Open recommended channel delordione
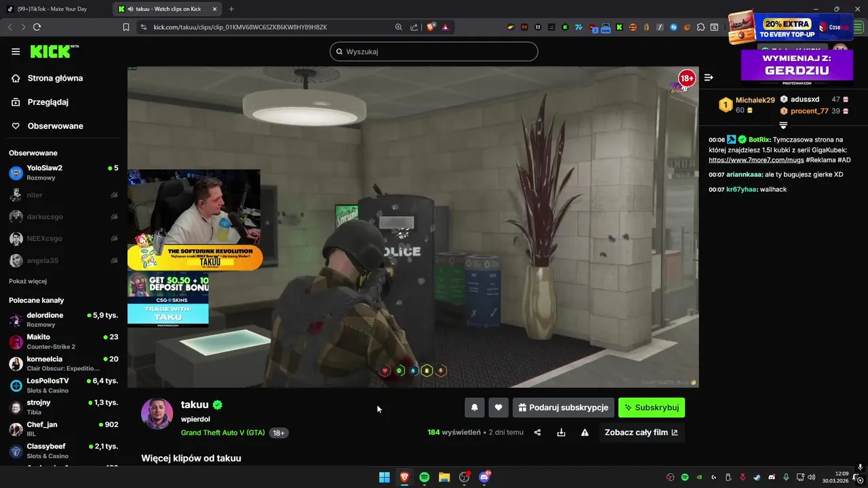Screen dimensions: 868x488 (63, 319)
